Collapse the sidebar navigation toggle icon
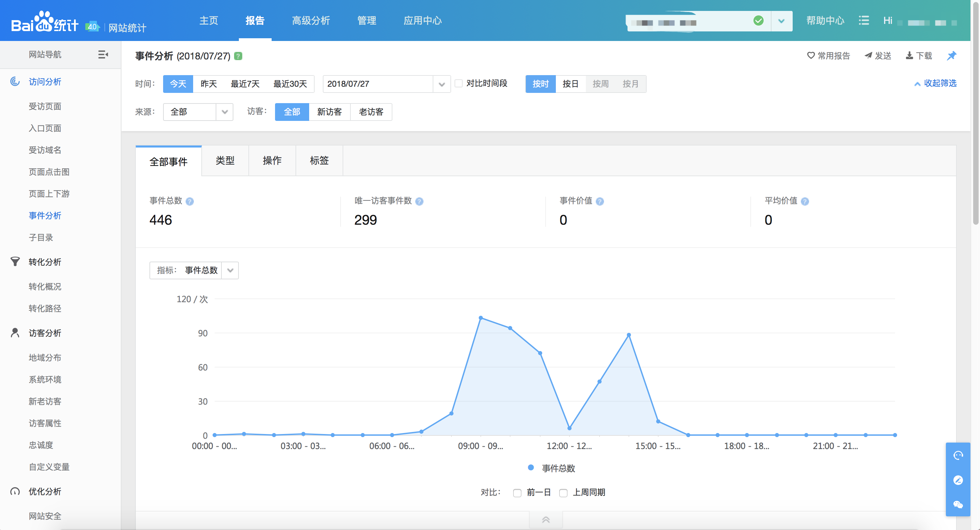The height and width of the screenshot is (530, 980). coord(103,54)
